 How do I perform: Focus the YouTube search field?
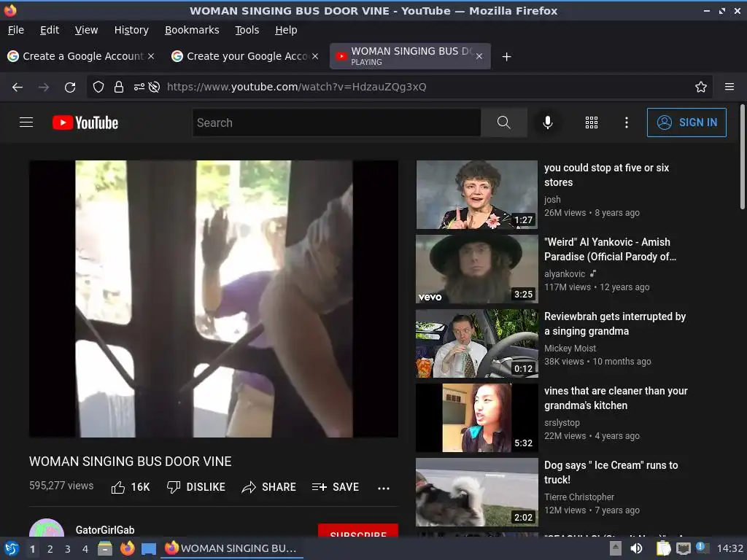tap(337, 122)
